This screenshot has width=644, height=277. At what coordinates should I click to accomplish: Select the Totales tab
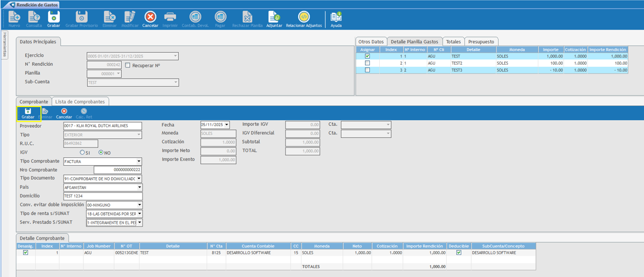point(453,42)
